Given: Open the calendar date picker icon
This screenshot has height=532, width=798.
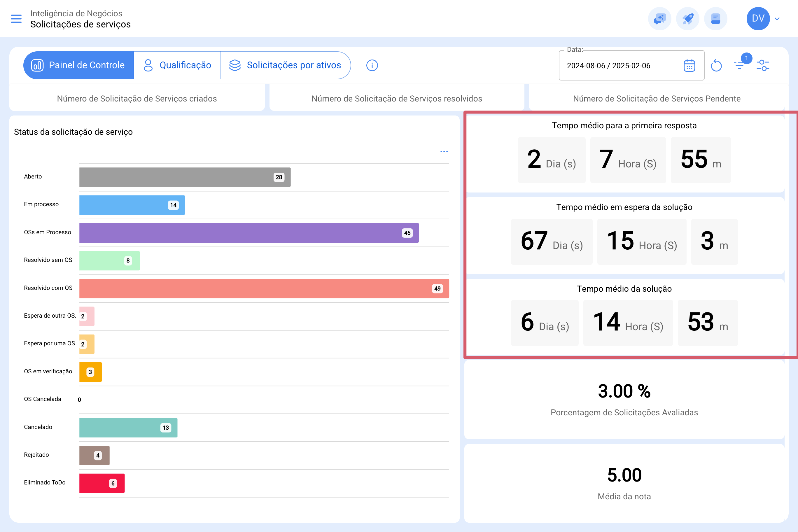Looking at the screenshot, I should (689, 66).
